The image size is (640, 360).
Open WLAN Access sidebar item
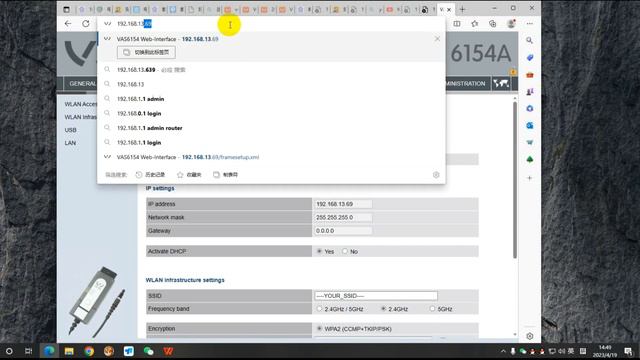[x=81, y=104]
